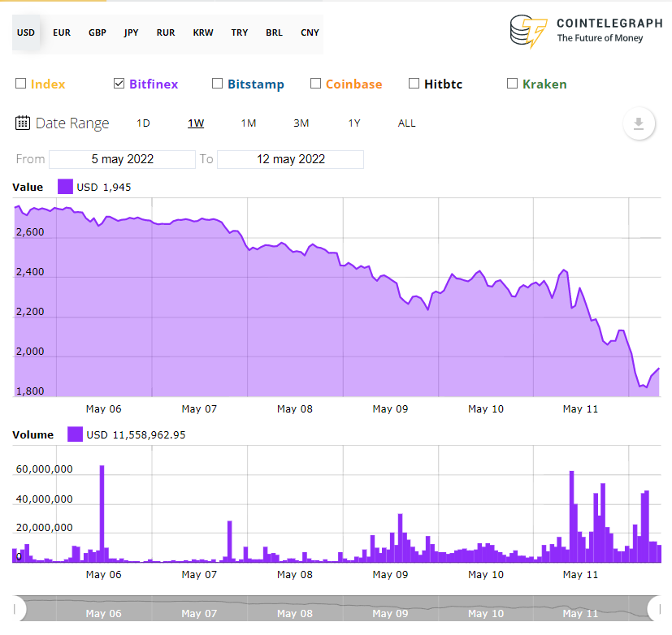
Task: Show ALL date range data
Action: click(406, 123)
